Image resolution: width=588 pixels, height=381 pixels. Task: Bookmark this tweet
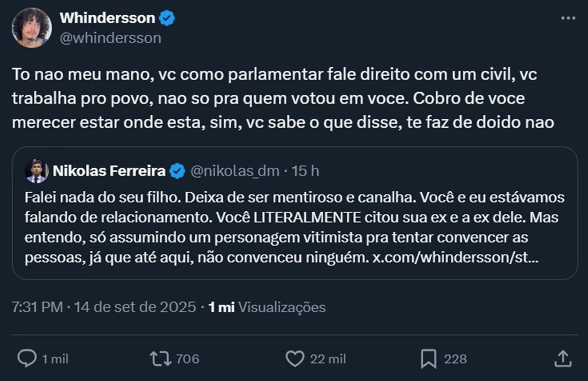click(x=428, y=358)
